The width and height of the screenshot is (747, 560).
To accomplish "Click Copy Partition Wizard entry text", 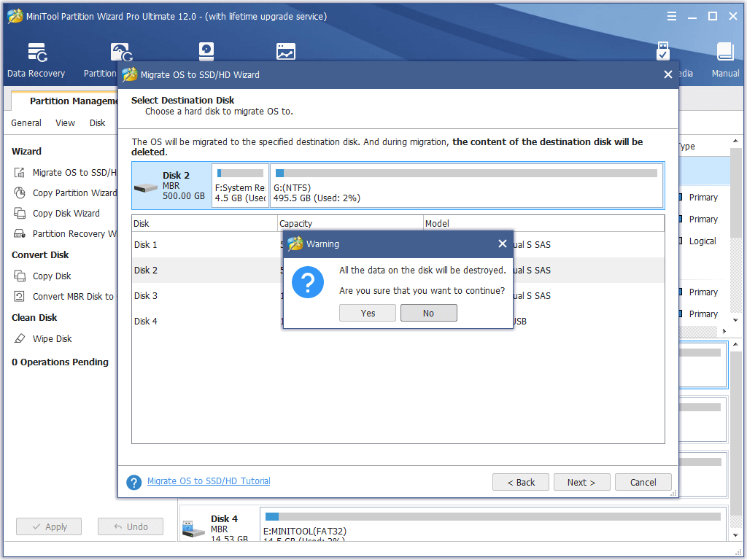I will click(75, 192).
